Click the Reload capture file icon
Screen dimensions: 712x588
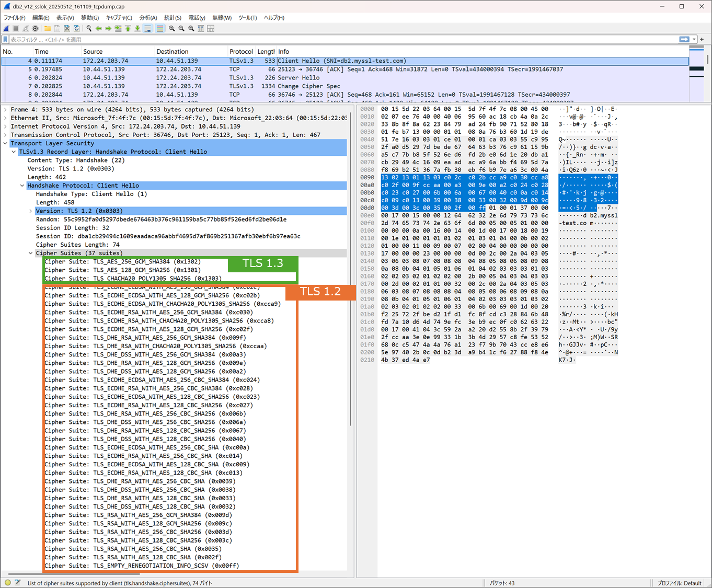[76, 28]
